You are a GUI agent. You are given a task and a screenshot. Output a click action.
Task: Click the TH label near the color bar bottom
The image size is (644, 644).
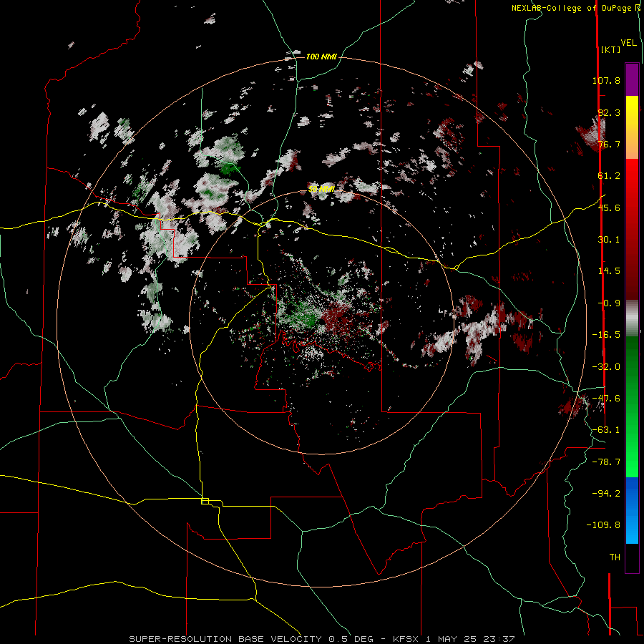pyautogui.click(x=615, y=557)
